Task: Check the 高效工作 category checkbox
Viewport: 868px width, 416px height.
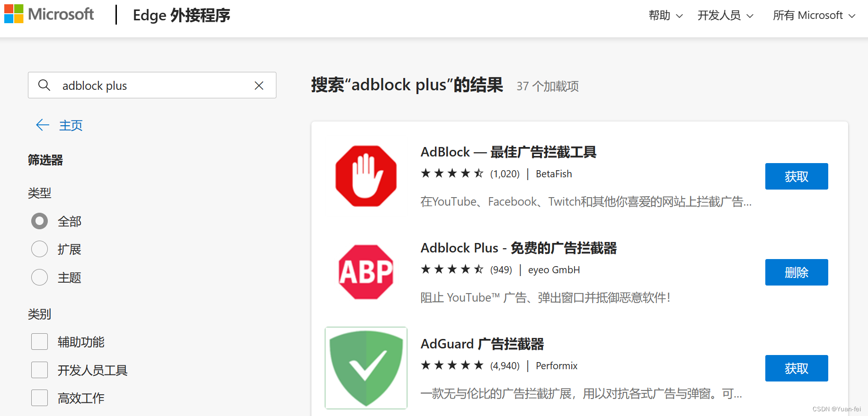Action: [x=40, y=398]
